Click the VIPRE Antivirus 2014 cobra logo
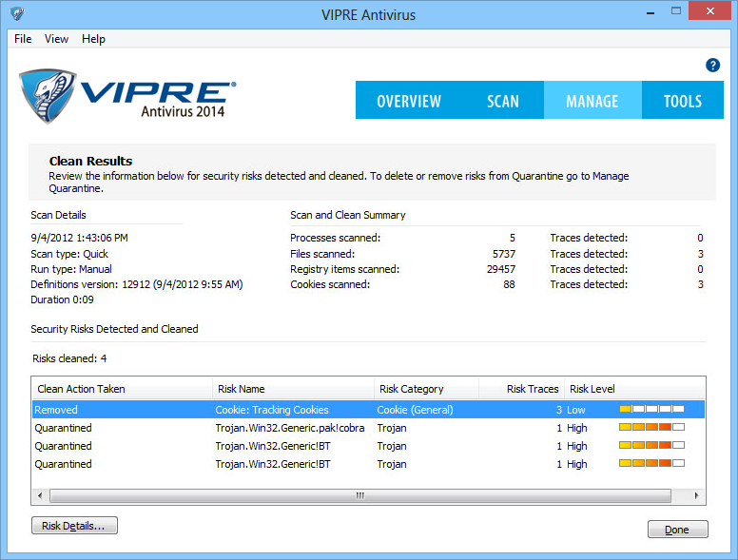 (127, 96)
